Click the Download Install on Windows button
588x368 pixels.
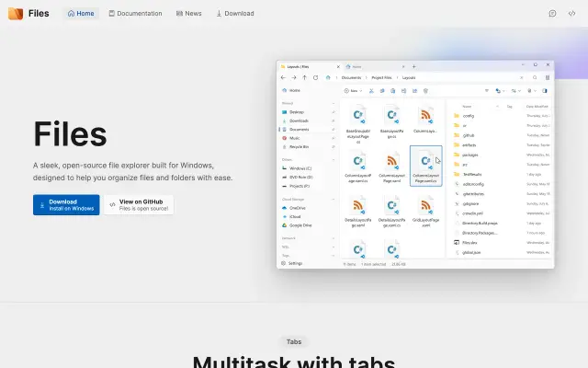[66, 204]
